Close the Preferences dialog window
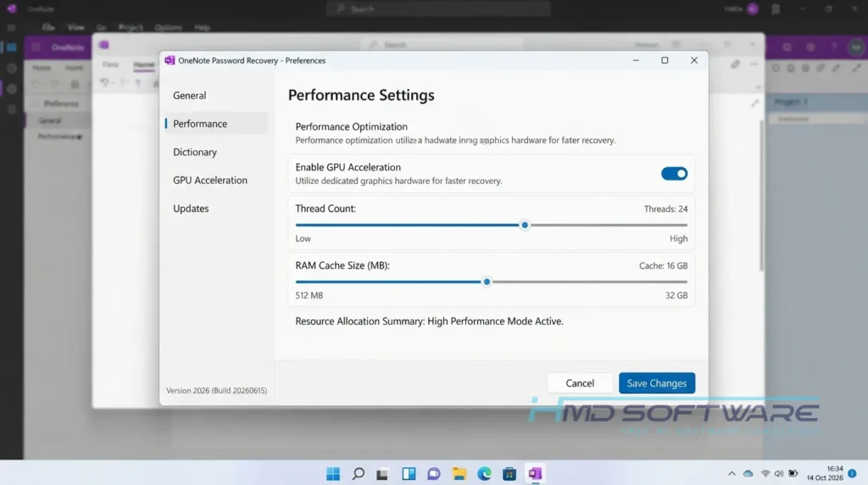The height and width of the screenshot is (485, 868). coord(693,60)
